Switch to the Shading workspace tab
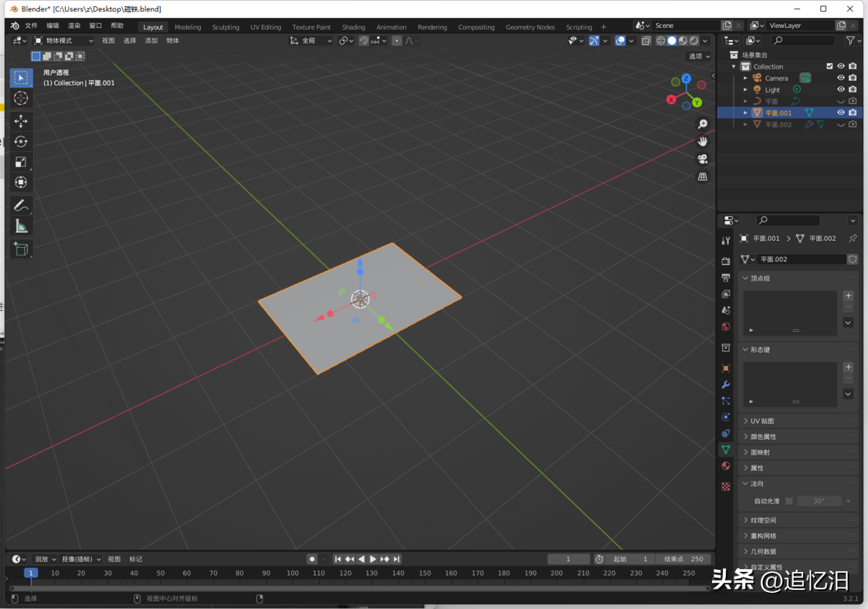 [x=353, y=27]
